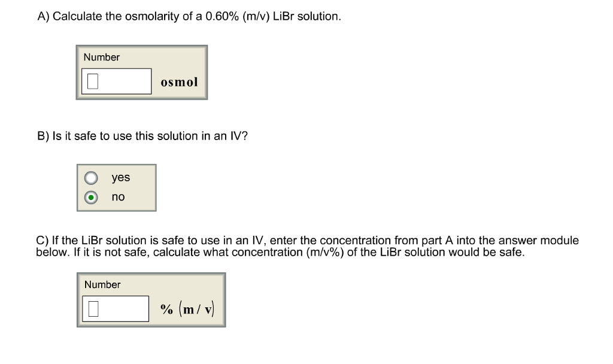Click the "osmol" unit label
613x364 pixels.
179,82
